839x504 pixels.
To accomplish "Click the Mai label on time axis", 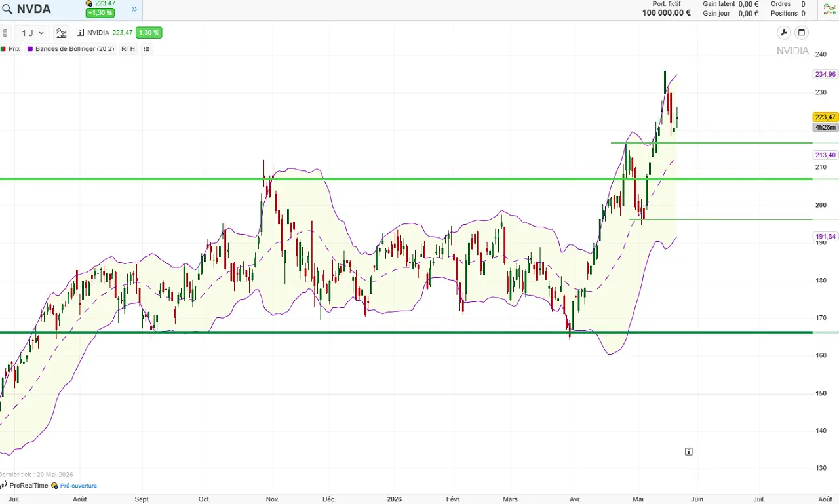I will pos(638,499).
